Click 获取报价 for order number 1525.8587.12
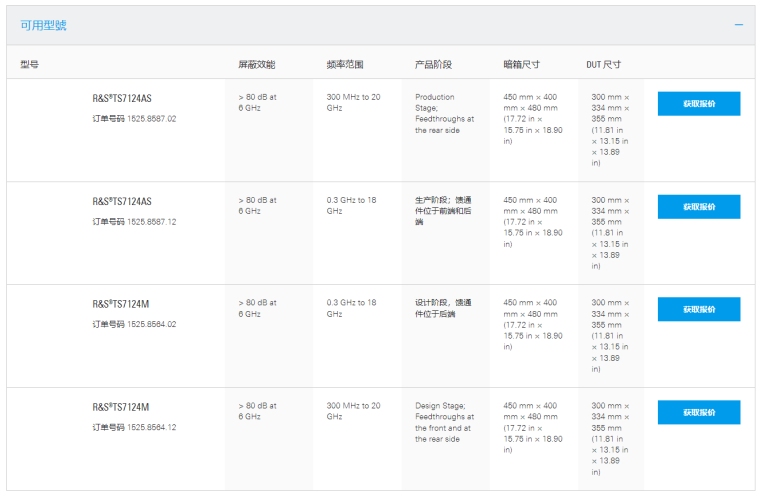This screenshot has width=760, height=496. [698, 207]
